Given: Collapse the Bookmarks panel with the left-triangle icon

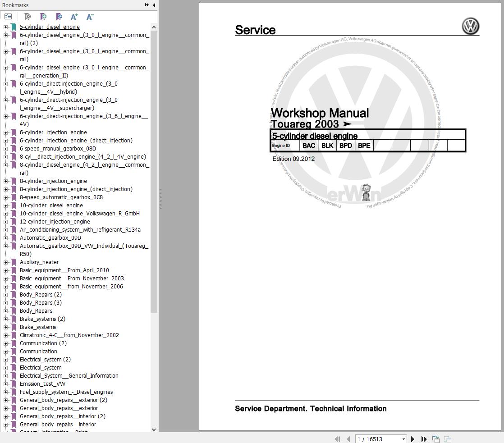Looking at the screenshot, I should click(x=154, y=5).
